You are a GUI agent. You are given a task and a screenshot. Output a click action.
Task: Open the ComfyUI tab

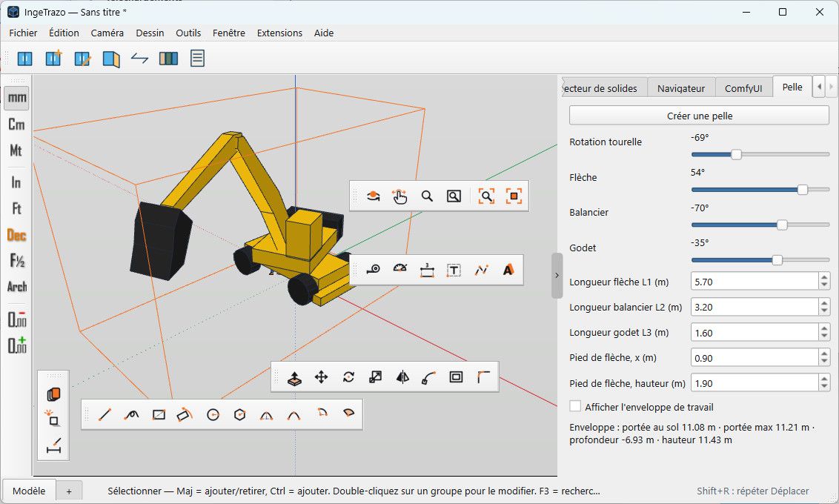pyautogui.click(x=743, y=88)
